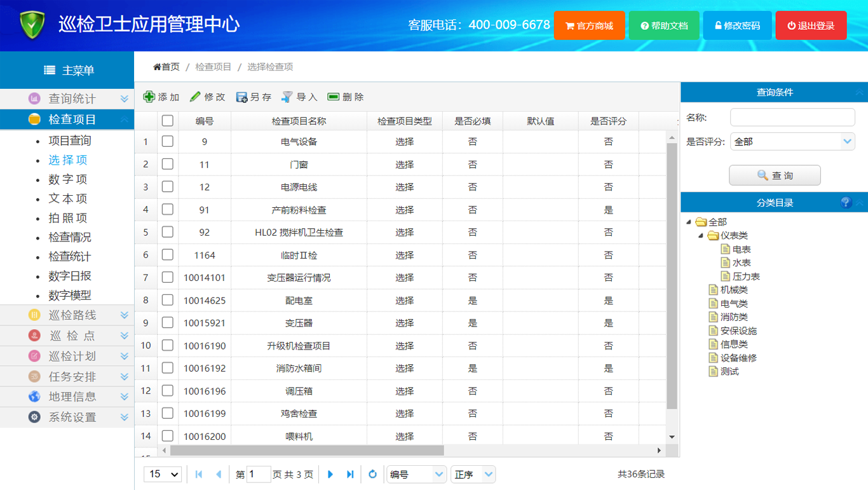Check the box for 电气设备 row
The image size is (868, 490).
point(168,141)
